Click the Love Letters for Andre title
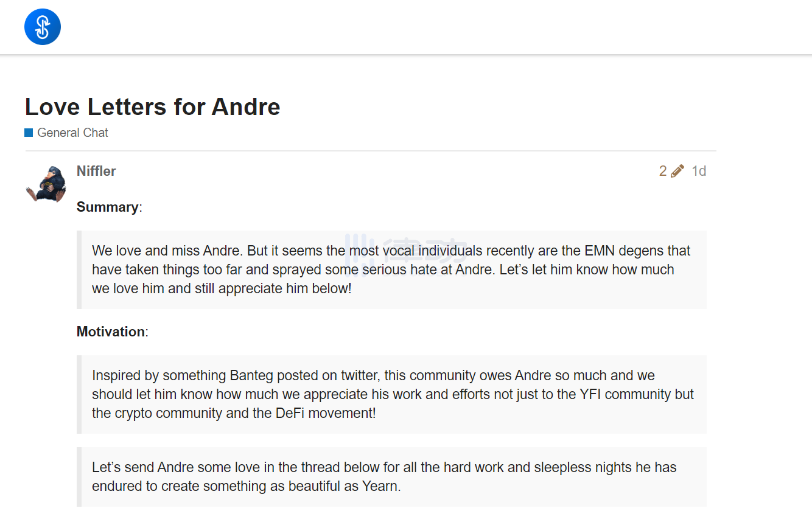812x511 pixels. 153,107
